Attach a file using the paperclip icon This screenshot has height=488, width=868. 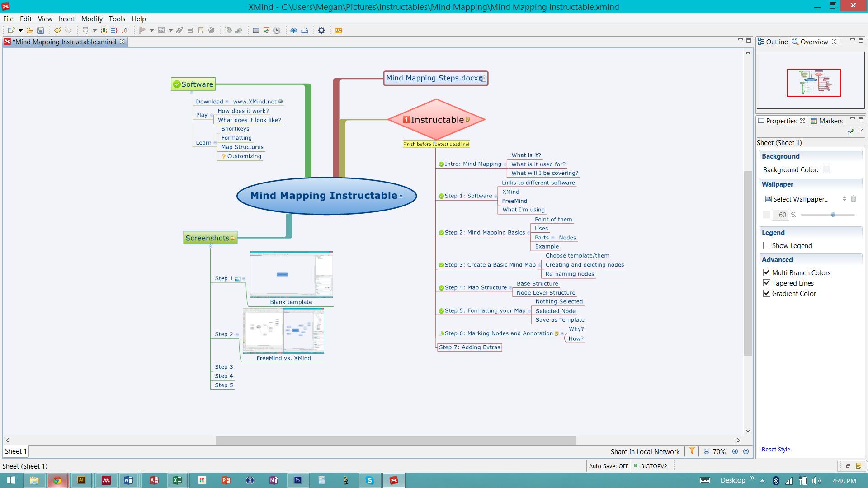179,30
